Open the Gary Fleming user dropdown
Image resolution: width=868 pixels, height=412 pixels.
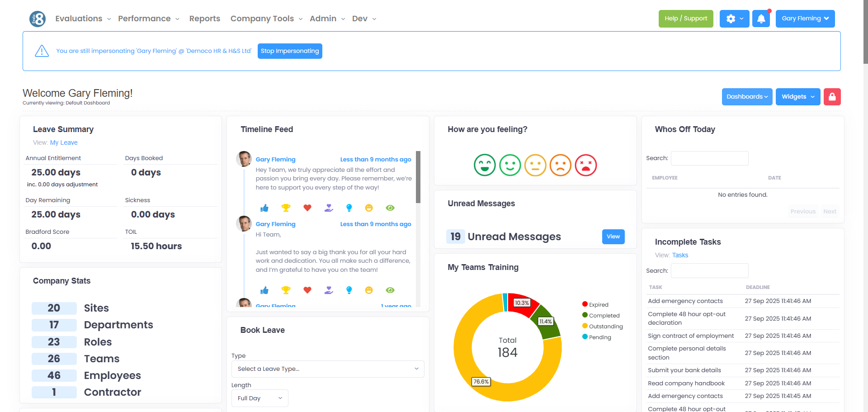tap(805, 19)
